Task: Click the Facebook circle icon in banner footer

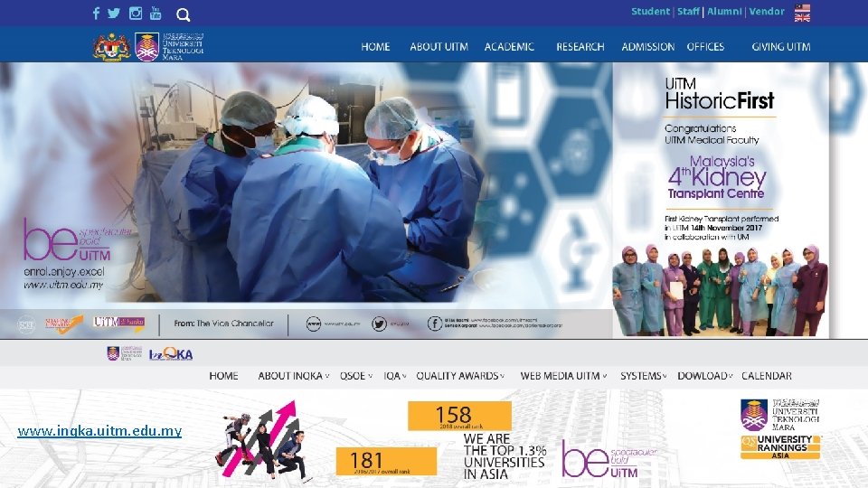Action: point(435,324)
